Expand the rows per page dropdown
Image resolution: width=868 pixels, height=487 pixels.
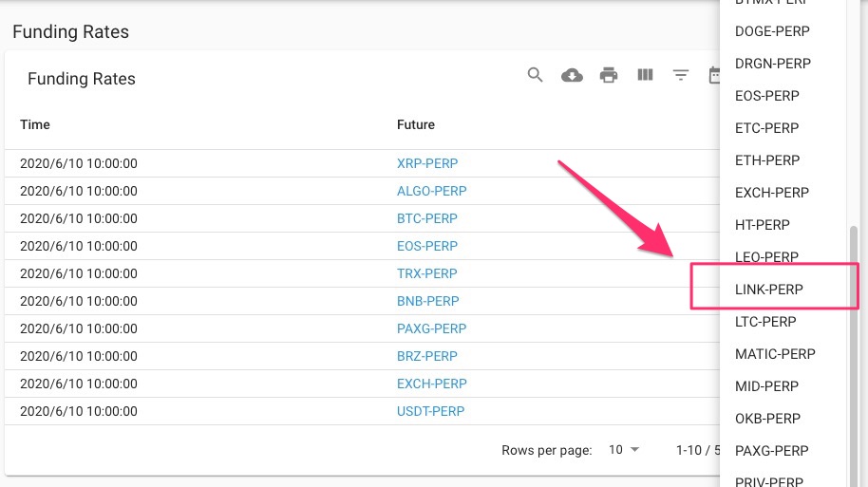623,450
